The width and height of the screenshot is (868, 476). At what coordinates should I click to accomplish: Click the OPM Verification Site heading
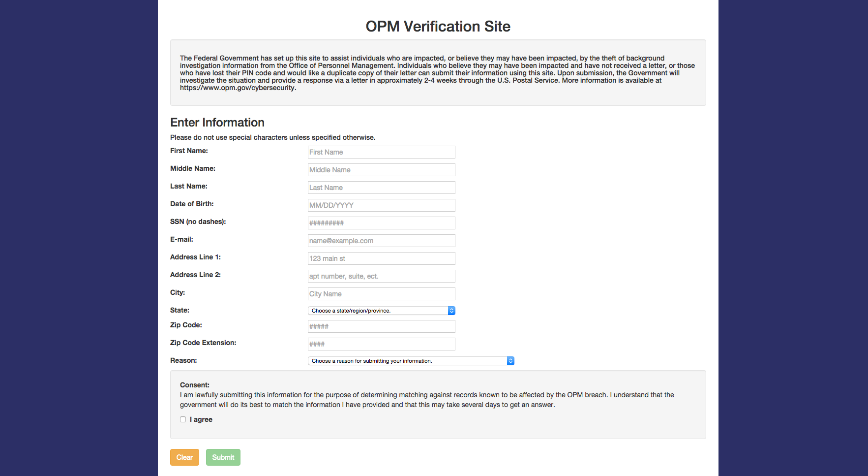pyautogui.click(x=438, y=26)
